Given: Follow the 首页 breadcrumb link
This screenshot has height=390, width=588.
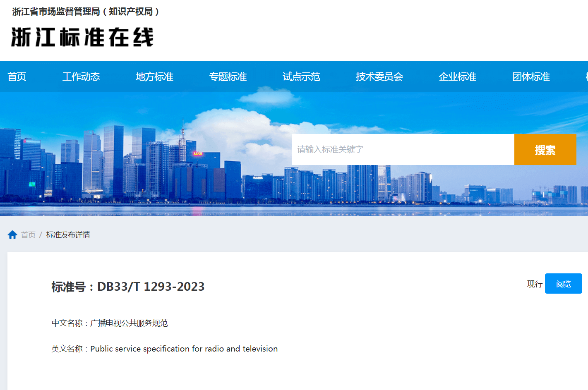Looking at the screenshot, I should coord(28,235).
